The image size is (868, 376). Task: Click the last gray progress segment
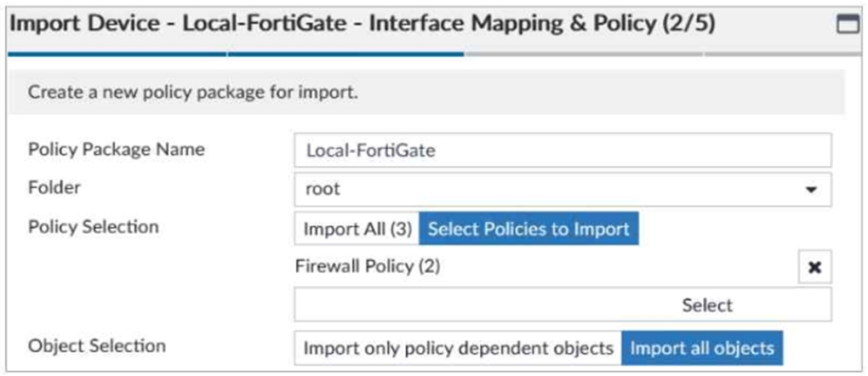point(782,54)
